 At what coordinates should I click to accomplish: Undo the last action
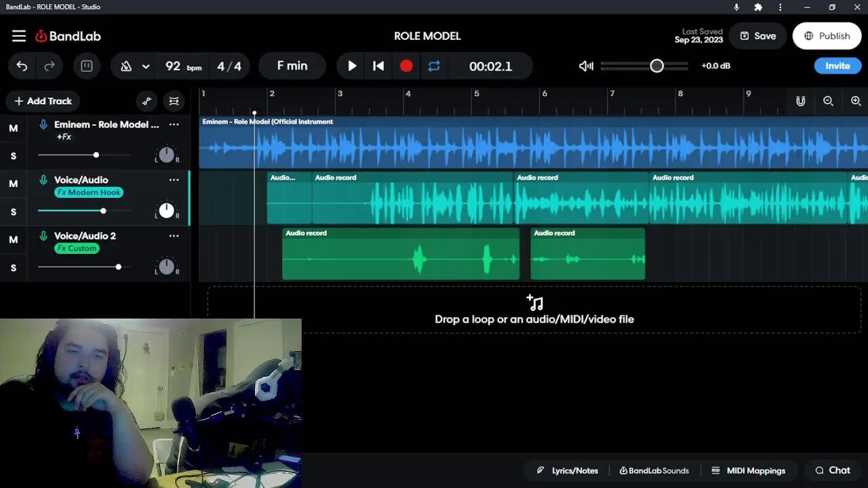(x=22, y=66)
